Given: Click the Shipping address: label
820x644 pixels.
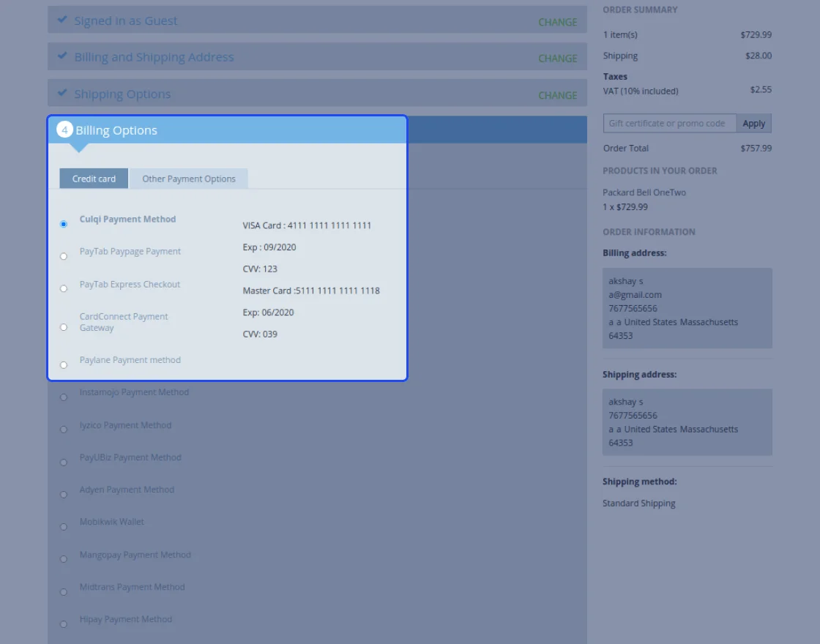Looking at the screenshot, I should [x=640, y=374].
